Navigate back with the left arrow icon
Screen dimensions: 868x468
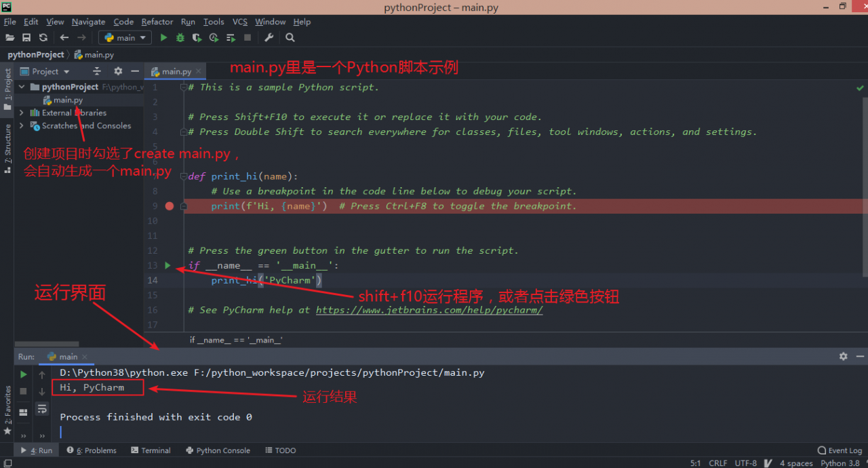(64, 38)
